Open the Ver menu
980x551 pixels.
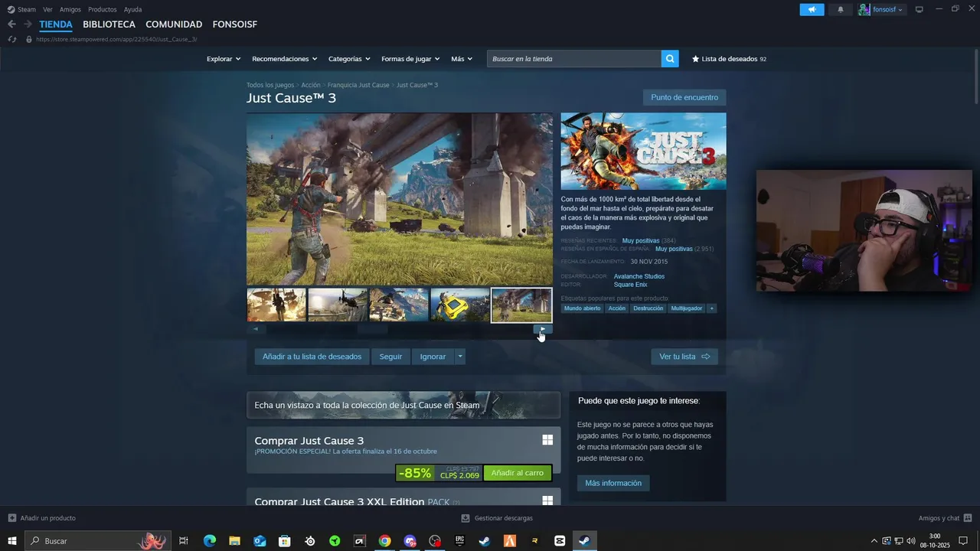(x=47, y=9)
